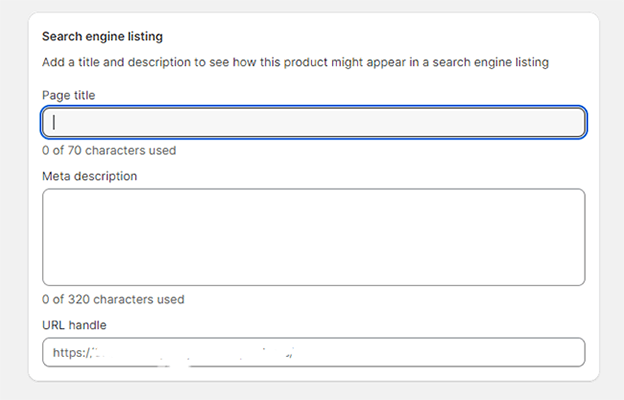Click the "https:/" prefix in URL handle
The image size is (624, 400).
pyautogui.click(x=72, y=353)
